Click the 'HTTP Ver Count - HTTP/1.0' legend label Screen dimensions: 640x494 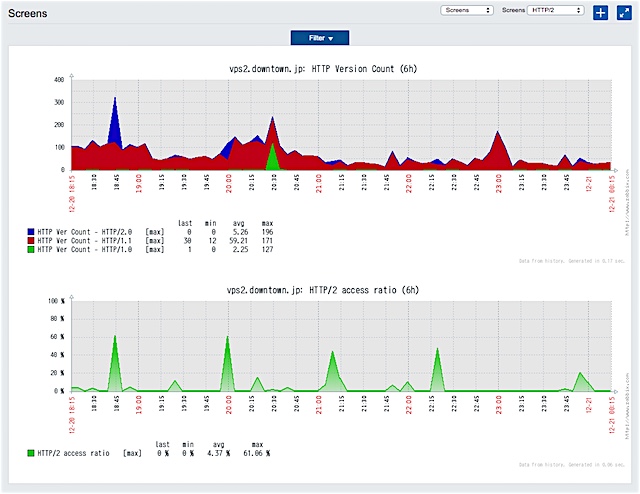[x=85, y=249]
